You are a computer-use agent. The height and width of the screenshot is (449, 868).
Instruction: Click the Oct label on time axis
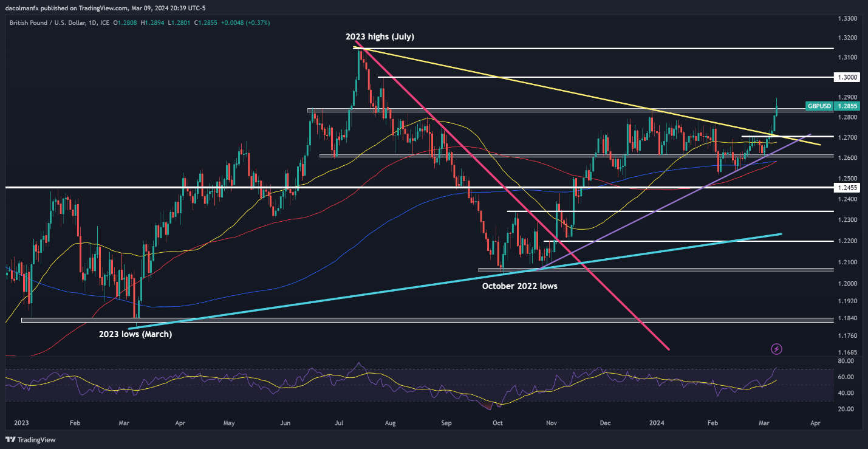pos(497,422)
